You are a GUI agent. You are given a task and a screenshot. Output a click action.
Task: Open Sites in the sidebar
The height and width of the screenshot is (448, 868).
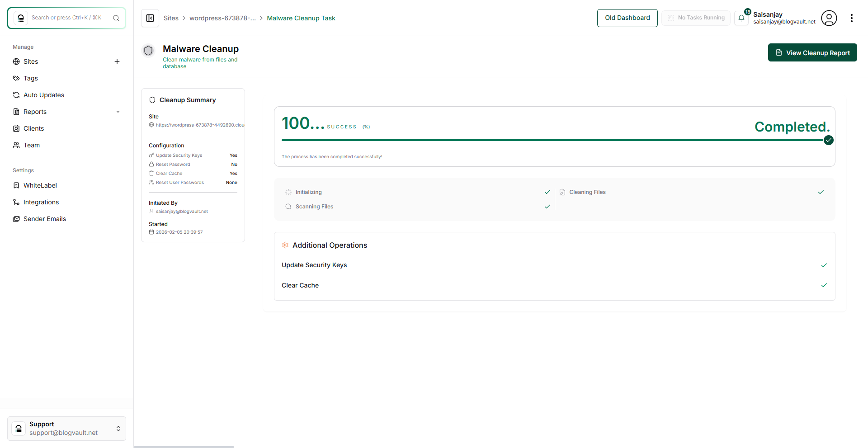(x=31, y=61)
